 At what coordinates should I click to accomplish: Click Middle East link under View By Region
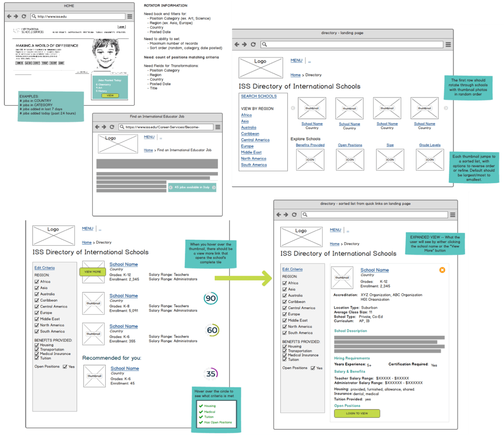click(x=251, y=152)
